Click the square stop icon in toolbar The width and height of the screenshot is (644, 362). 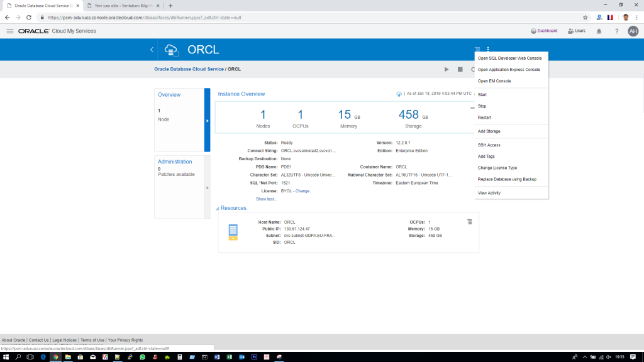[x=460, y=69]
